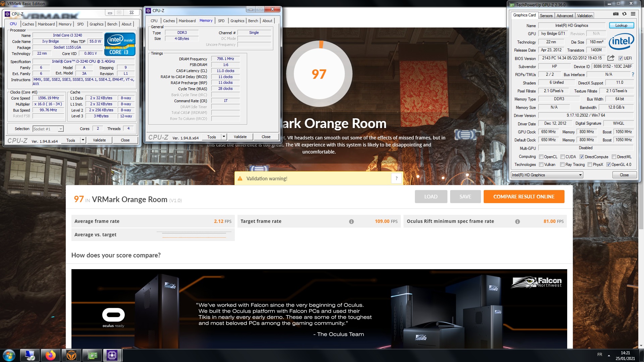Open the Socket #1 selection dropdown
Screen dimensions: 644x362
[x=48, y=129]
